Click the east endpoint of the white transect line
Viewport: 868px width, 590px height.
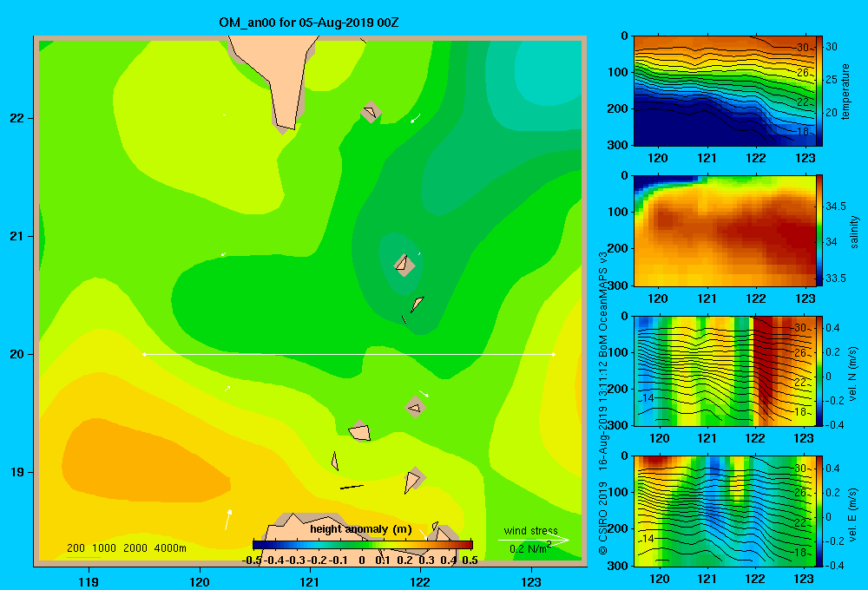click(553, 354)
